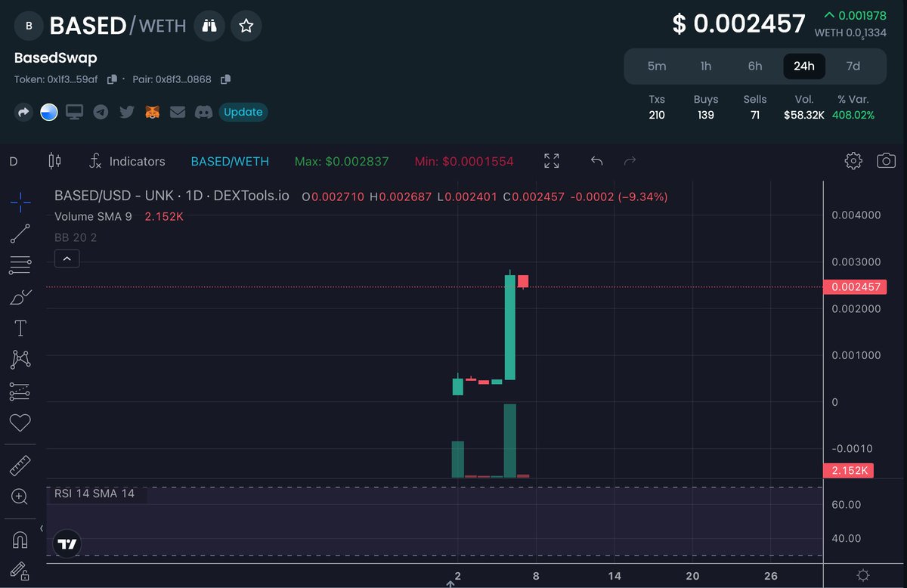This screenshot has width=907, height=588.
Task: Select the trend line drawing tool
Action: (x=20, y=233)
